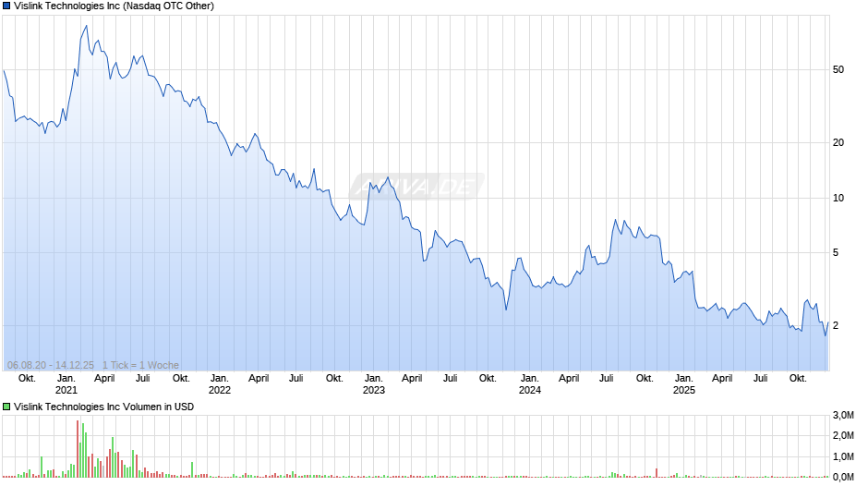Click the '1 Tick = 1 Woche' label

coord(140,365)
